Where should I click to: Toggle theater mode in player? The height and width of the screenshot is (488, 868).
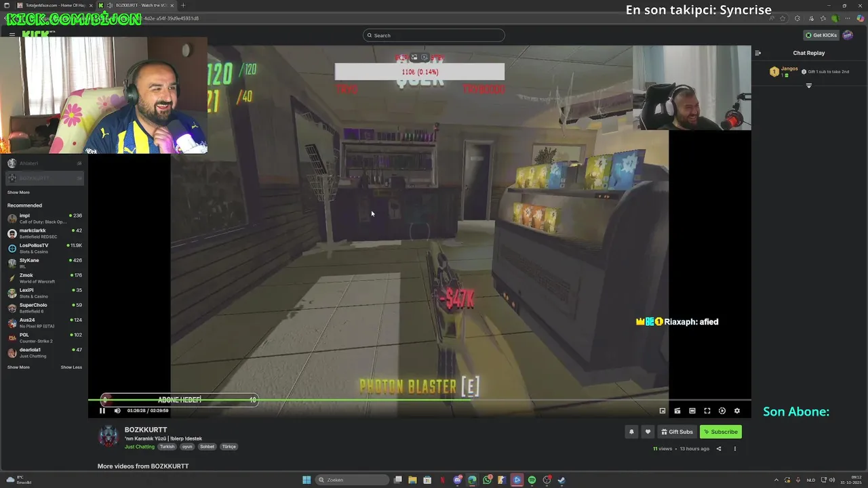pos(692,411)
